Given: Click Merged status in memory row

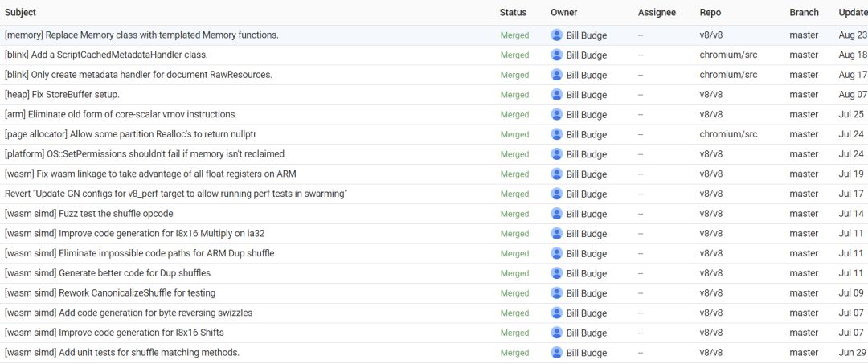Looking at the screenshot, I should (x=515, y=35).
